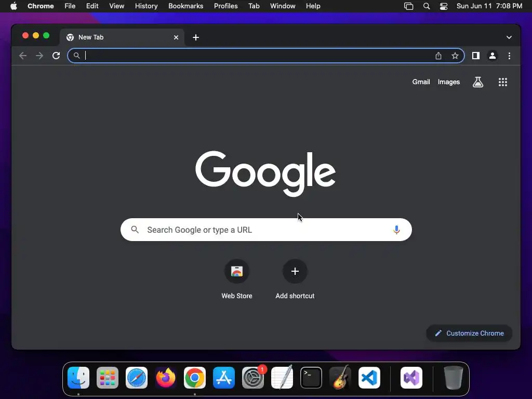
Task: Open the Window menu
Action: pyautogui.click(x=283, y=6)
